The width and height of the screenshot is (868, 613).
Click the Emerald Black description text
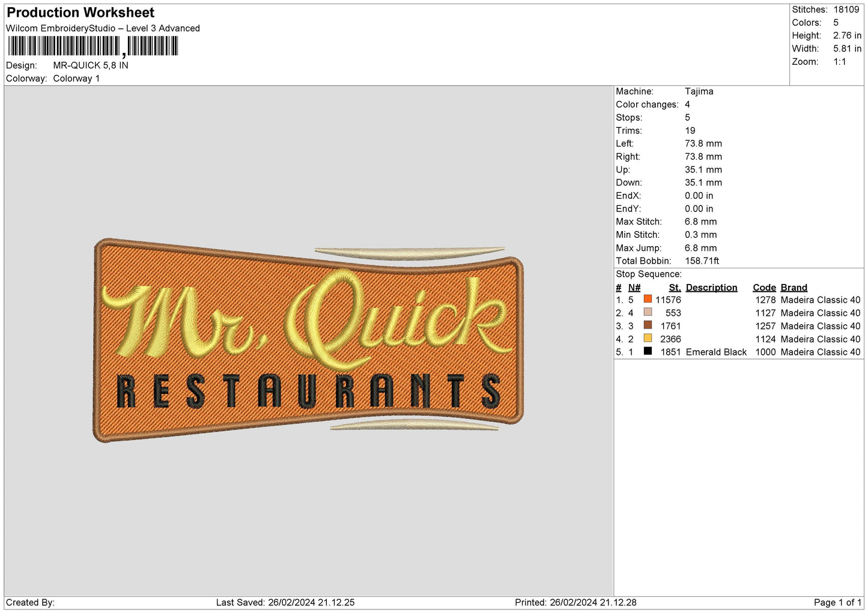point(716,352)
